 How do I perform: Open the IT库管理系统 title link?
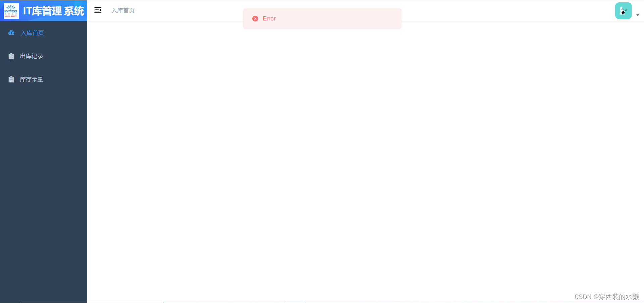tap(53, 11)
